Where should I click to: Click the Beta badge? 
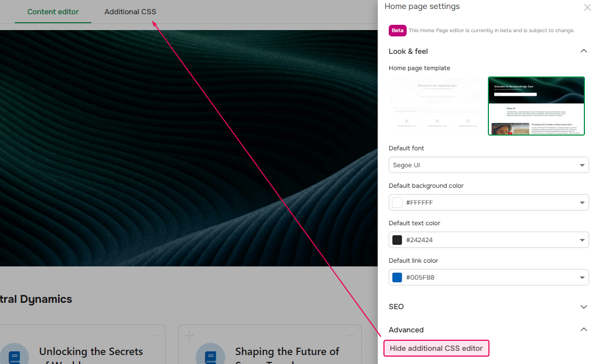click(397, 30)
